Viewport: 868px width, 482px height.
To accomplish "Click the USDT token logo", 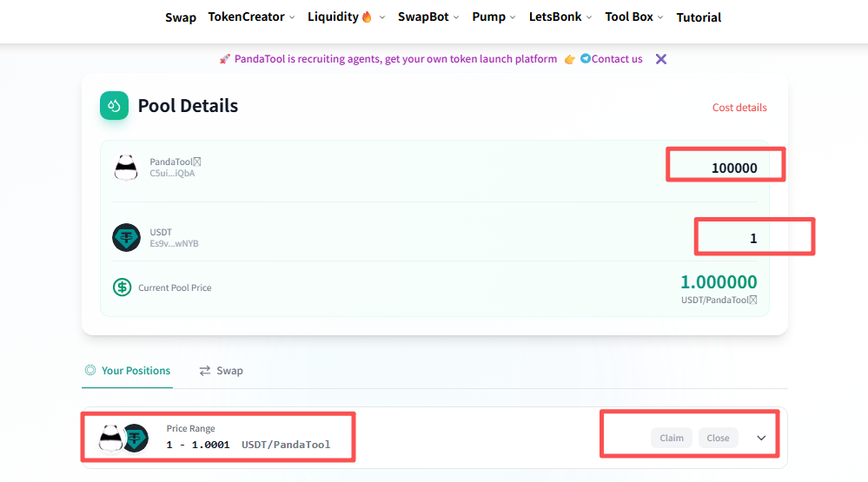I will tap(126, 237).
